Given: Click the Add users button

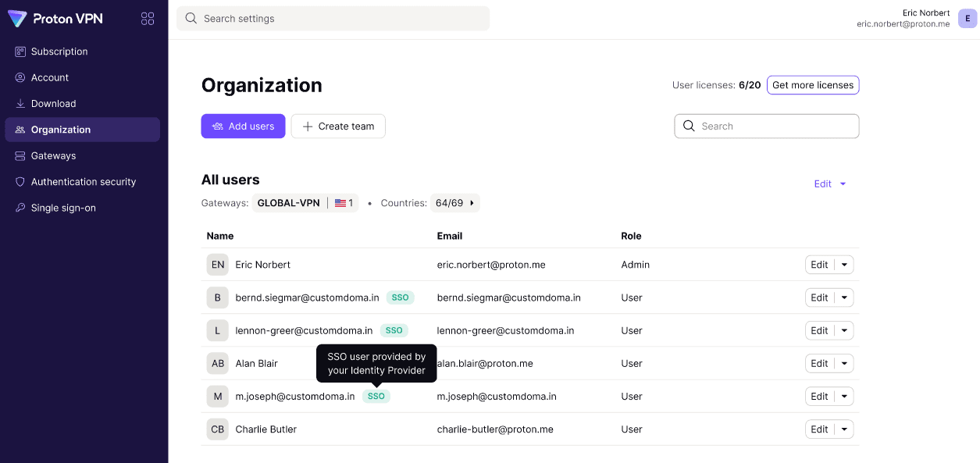Looking at the screenshot, I should [243, 126].
